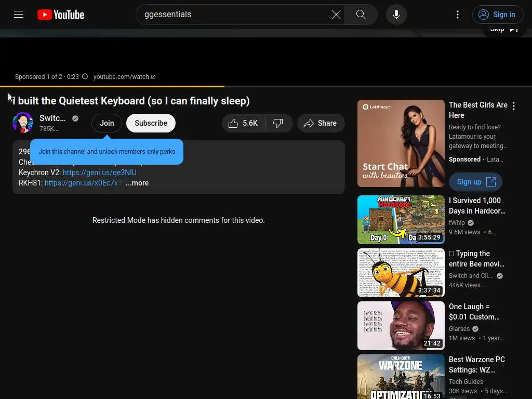Open the RKH81 geni.us link

coord(83,183)
